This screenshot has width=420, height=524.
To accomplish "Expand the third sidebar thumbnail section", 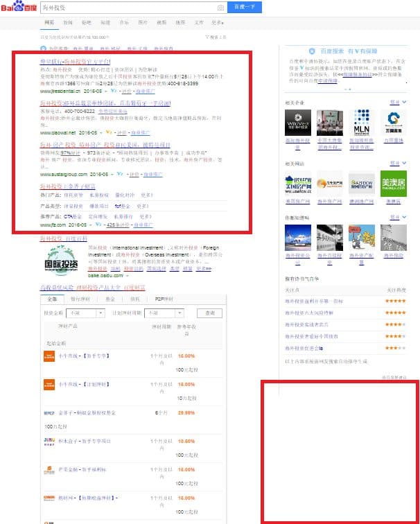I will click(399, 217).
